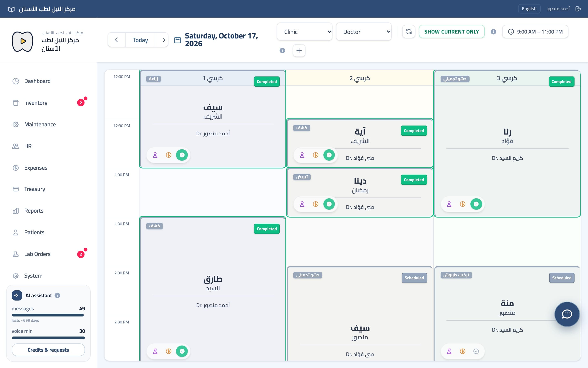This screenshot has width=588, height=368.
Task: Toggle completed check on سيف الشريف appointment
Action: tap(182, 155)
